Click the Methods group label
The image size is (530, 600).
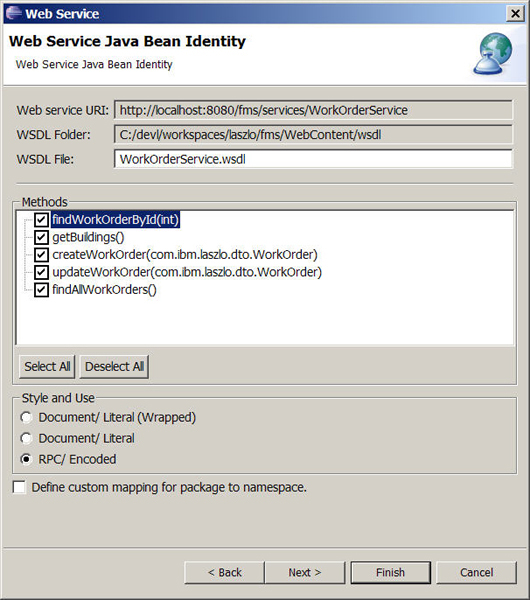(44, 202)
